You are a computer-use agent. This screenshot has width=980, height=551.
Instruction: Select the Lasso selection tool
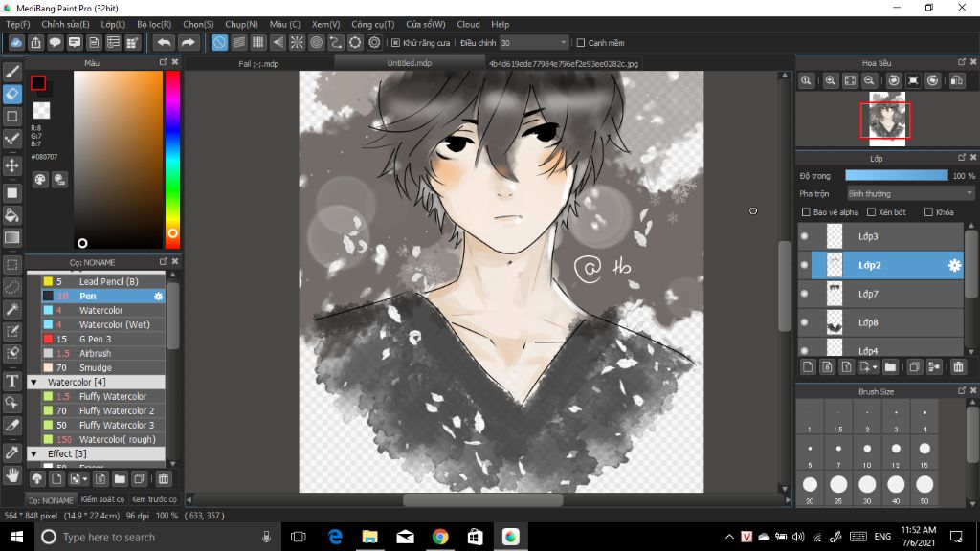point(11,287)
